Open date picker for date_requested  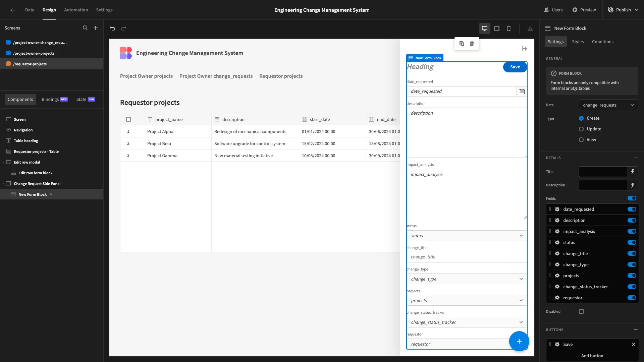coord(522,92)
